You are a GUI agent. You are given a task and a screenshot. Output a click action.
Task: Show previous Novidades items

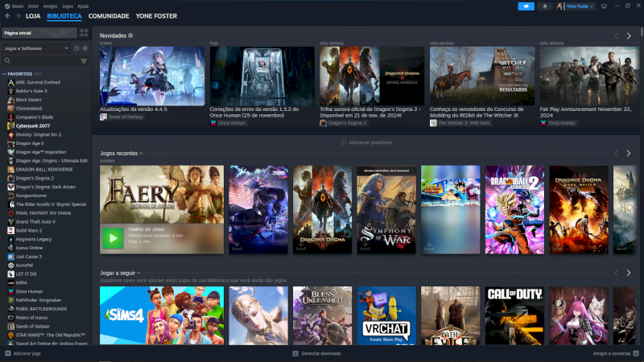pyautogui.click(x=617, y=36)
